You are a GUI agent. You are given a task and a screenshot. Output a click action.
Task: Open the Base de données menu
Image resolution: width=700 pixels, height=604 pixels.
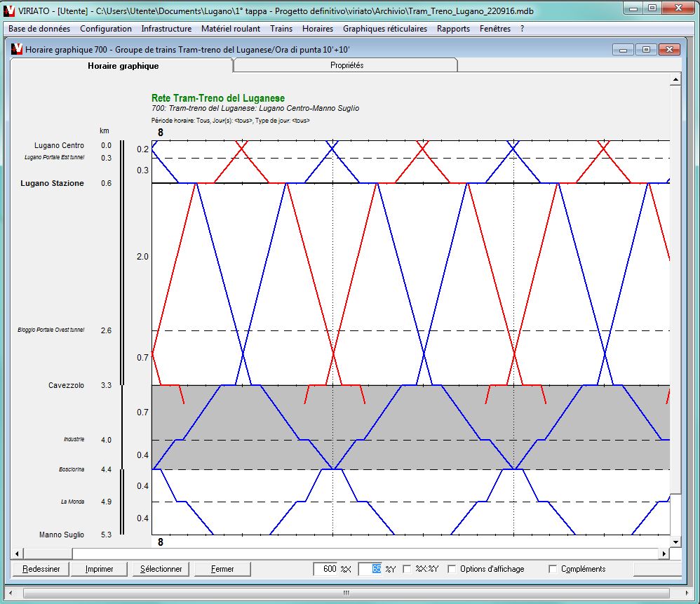pos(39,29)
